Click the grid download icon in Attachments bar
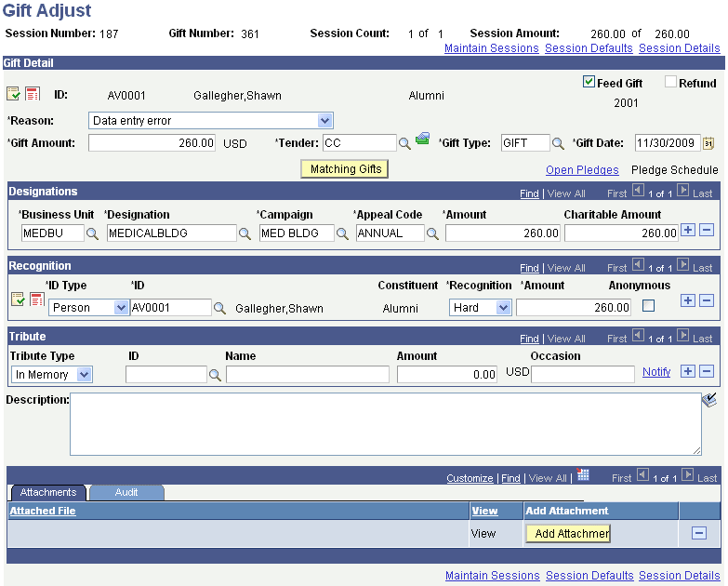The image size is (728, 586). pyautogui.click(x=583, y=474)
